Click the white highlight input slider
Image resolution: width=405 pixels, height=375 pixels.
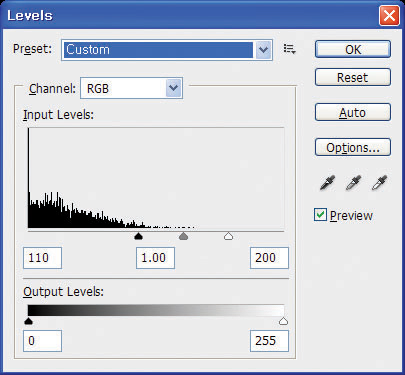(228, 236)
